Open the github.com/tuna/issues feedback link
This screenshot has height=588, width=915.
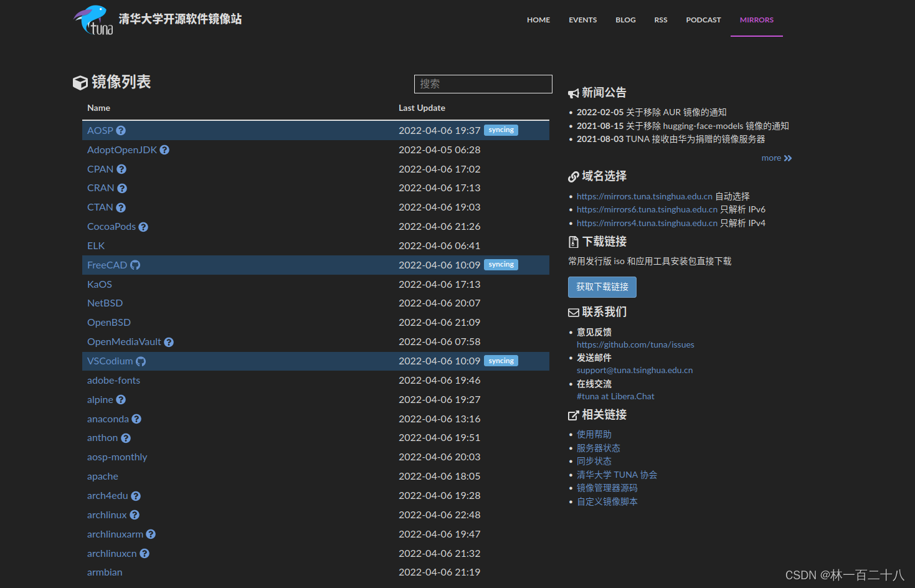click(635, 345)
